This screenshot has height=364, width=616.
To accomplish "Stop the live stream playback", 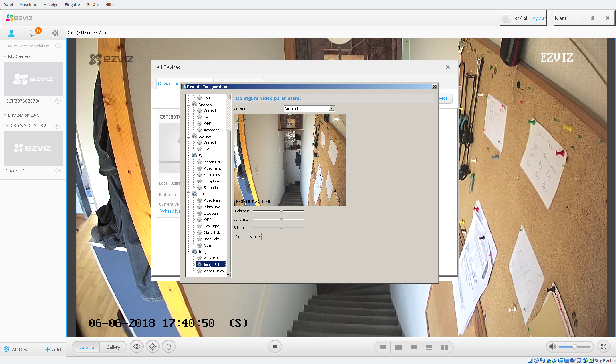I will tap(275, 347).
